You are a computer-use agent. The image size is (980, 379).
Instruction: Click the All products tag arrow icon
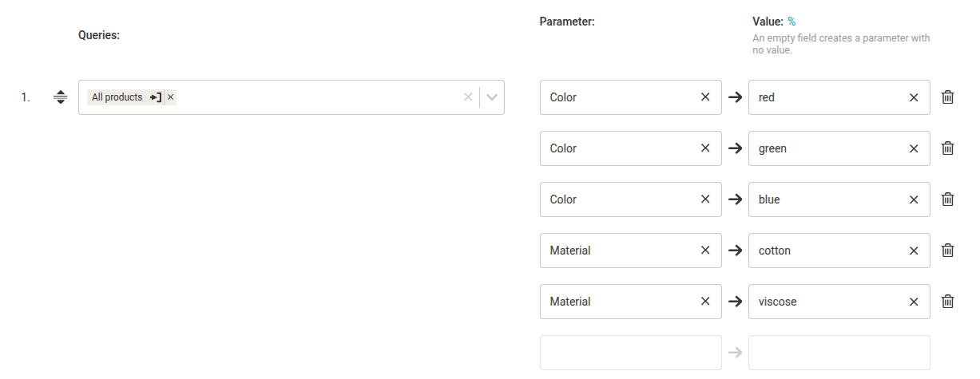(x=156, y=97)
